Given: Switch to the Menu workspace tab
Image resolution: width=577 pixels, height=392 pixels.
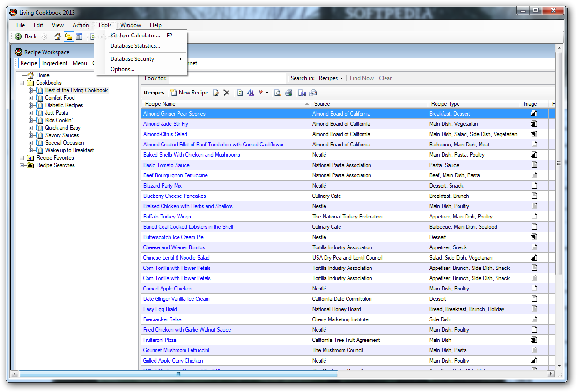Looking at the screenshot, I should (80, 63).
